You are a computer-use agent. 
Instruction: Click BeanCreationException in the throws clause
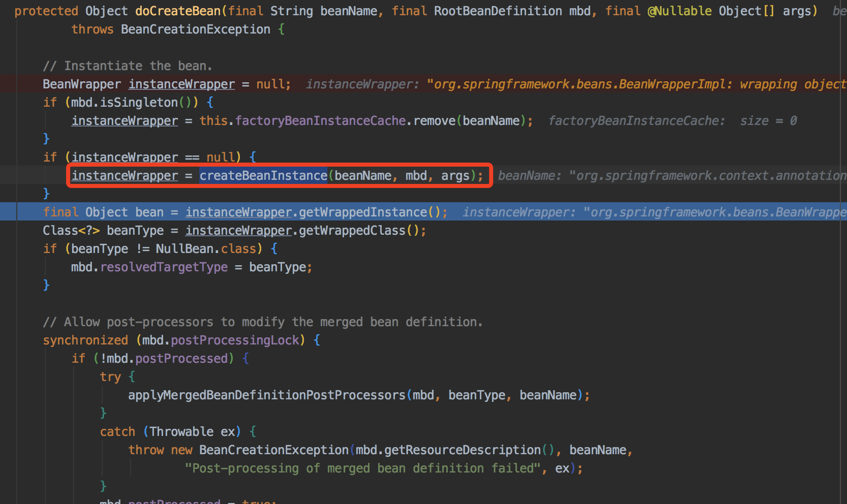click(196, 29)
